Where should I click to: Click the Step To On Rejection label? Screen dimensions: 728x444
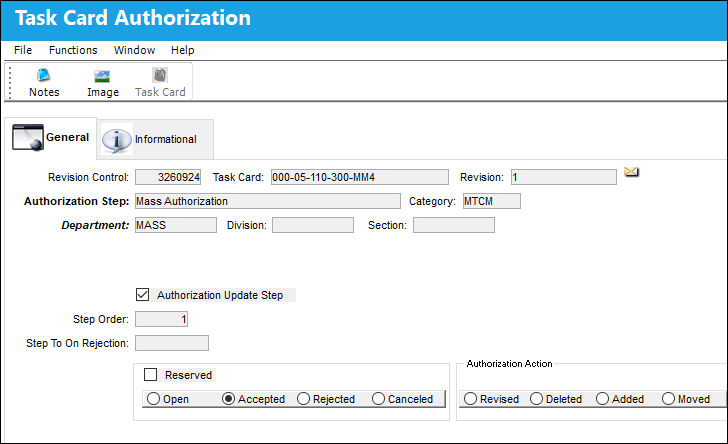tap(77, 343)
